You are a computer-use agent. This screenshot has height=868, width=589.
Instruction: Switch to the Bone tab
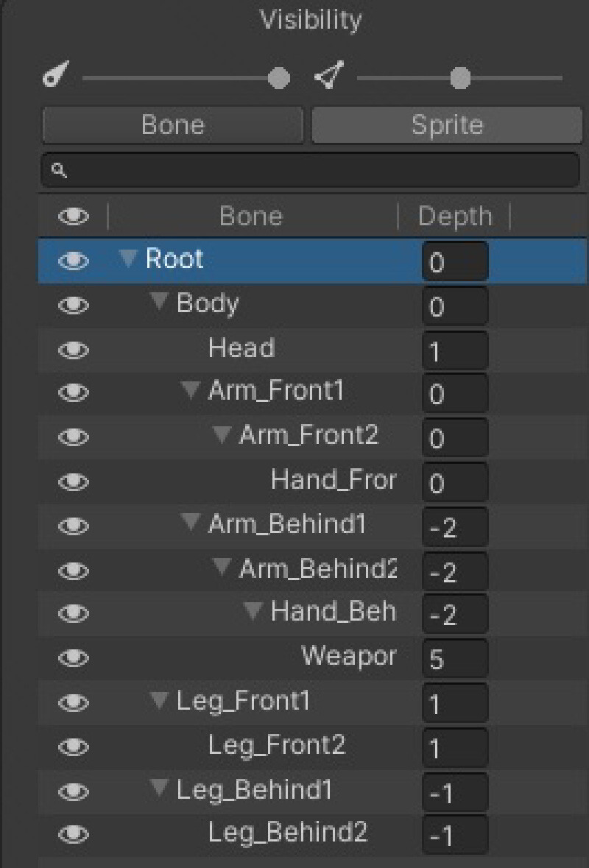click(173, 125)
